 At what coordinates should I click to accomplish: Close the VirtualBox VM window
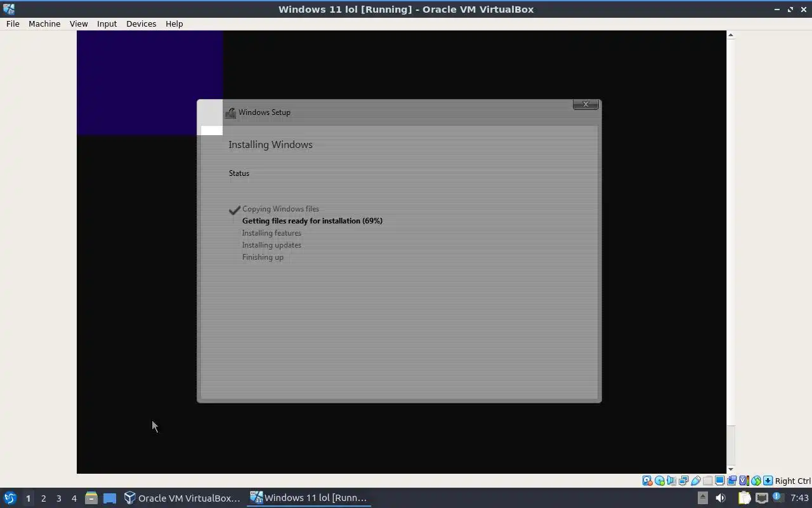pos(804,9)
